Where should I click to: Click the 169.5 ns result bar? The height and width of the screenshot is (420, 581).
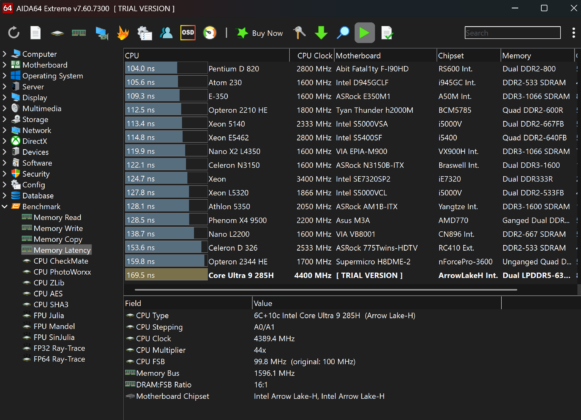(x=166, y=275)
